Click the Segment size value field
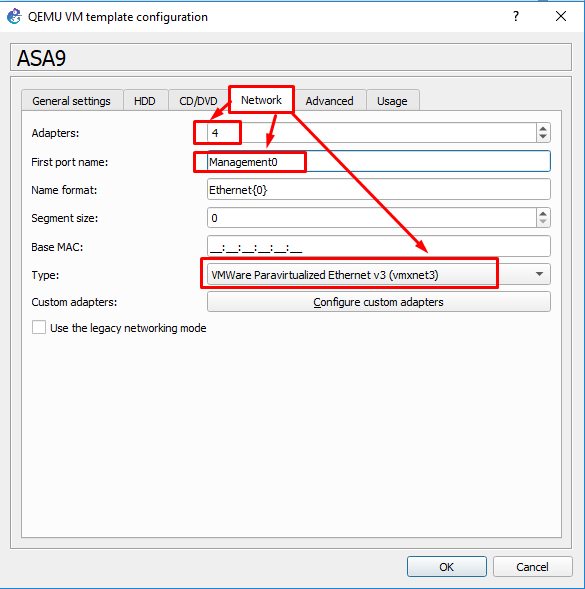The width and height of the screenshot is (585, 589). pyautogui.click(x=372, y=218)
